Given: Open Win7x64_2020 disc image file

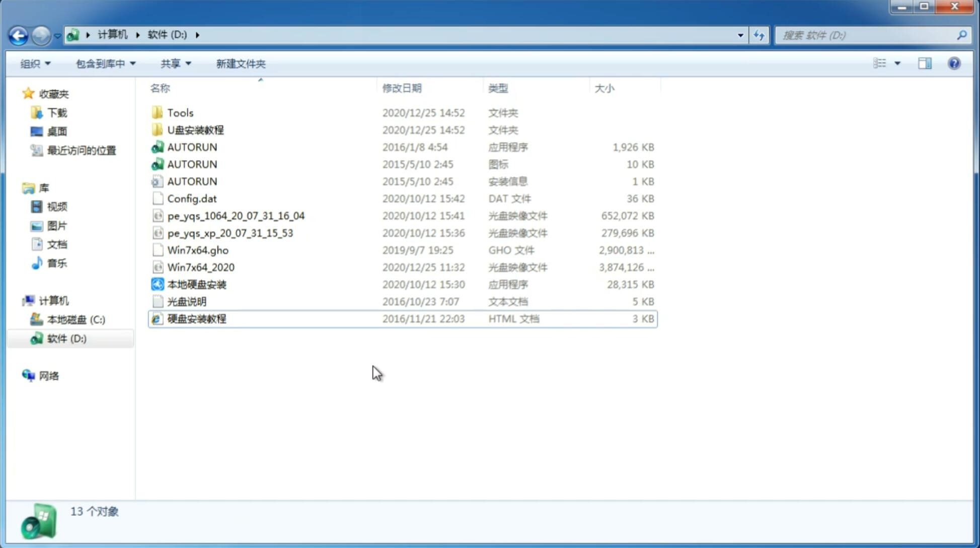Looking at the screenshot, I should (200, 267).
